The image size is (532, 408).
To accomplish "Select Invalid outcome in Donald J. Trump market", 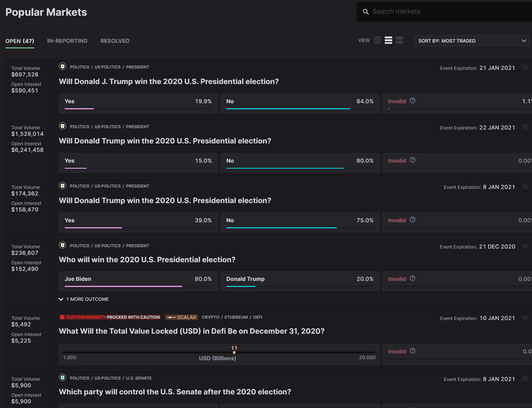I will (457, 104).
